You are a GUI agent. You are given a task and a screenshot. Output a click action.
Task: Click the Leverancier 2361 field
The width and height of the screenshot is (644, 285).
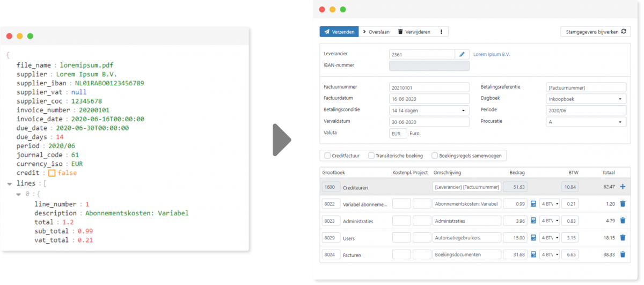(422, 54)
